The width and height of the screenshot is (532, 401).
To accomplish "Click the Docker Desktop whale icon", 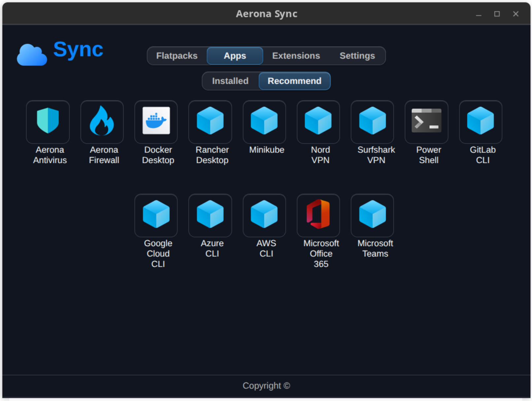I will tap(156, 122).
